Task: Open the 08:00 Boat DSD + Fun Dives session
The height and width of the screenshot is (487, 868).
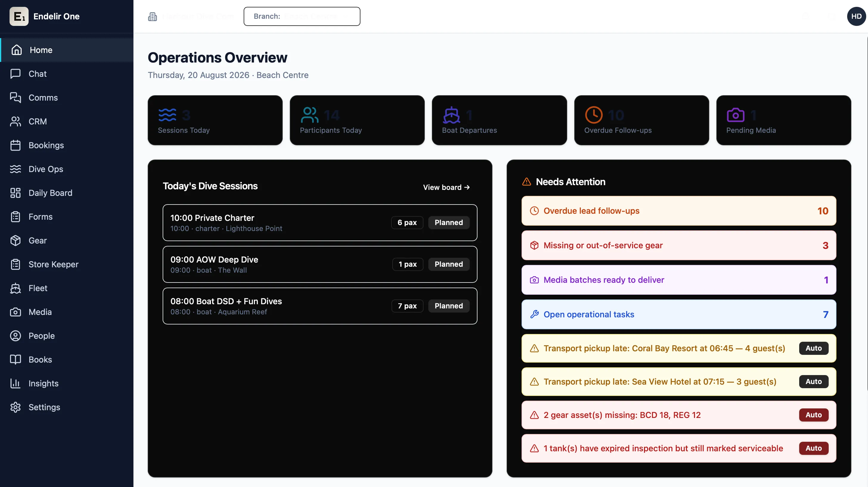Action: click(320, 306)
